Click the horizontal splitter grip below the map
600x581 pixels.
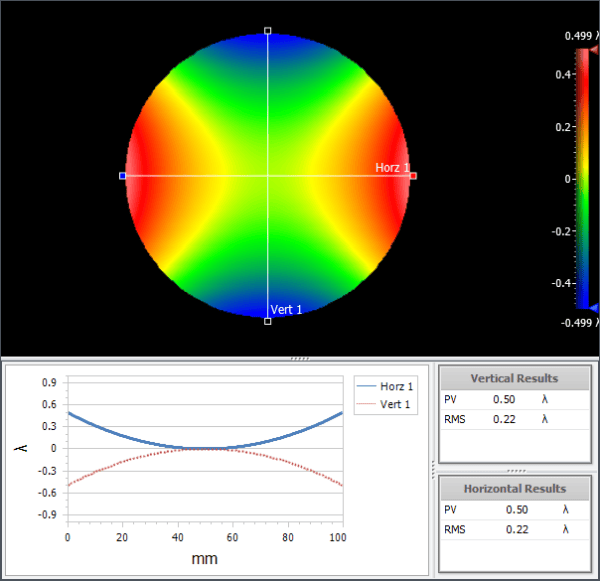(299, 357)
